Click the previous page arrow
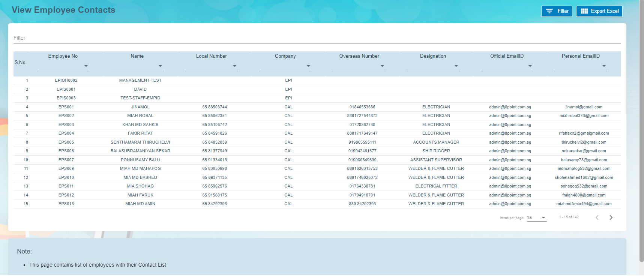The height and width of the screenshot is (276, 644). [597, 217]
